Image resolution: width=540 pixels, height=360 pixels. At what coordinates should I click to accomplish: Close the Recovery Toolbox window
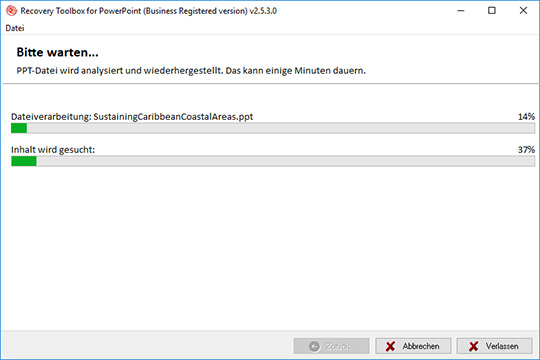click(523, 11)
